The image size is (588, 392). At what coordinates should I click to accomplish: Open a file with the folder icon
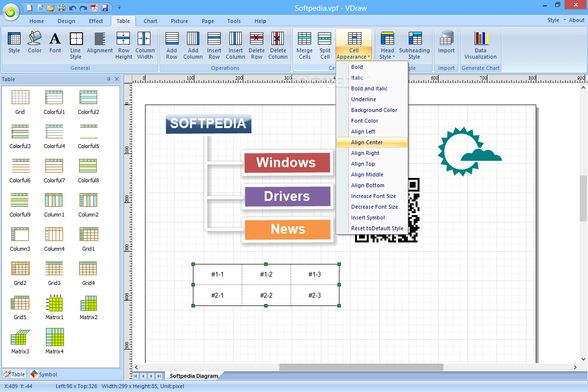click(x=50, y=8)
